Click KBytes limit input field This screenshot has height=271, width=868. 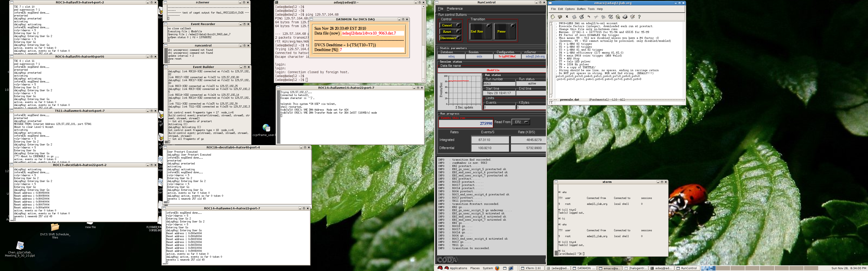pos(531,107)
